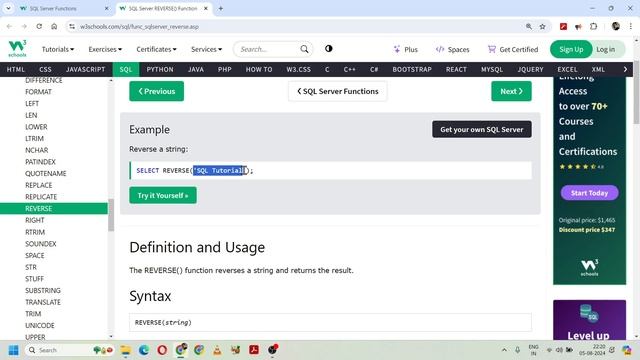Select CSS in the topic bar
The width and height of the screenshot is (640, 360).
[x=45, y=69]
